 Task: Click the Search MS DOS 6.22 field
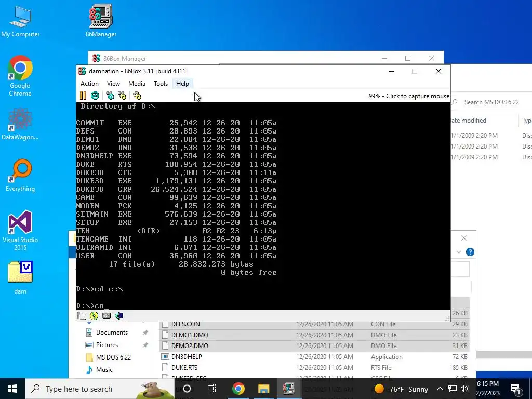[491, 102]
